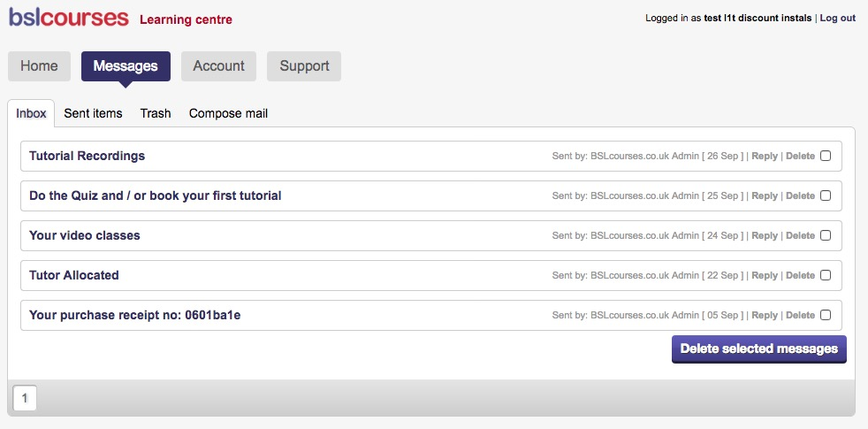Image resolution: width=868 pixels, height=429 pixels.
Task: Delete the Your video classes message
Action: [800, 235]
